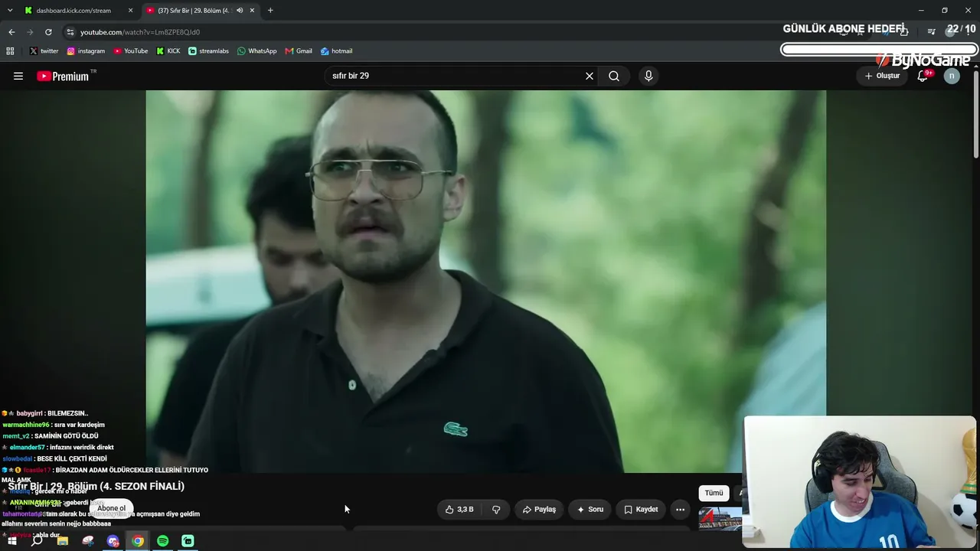The height and width of the screenshot is (551, 980).
Task: Like the video with thumbs up
Action: 459,509
